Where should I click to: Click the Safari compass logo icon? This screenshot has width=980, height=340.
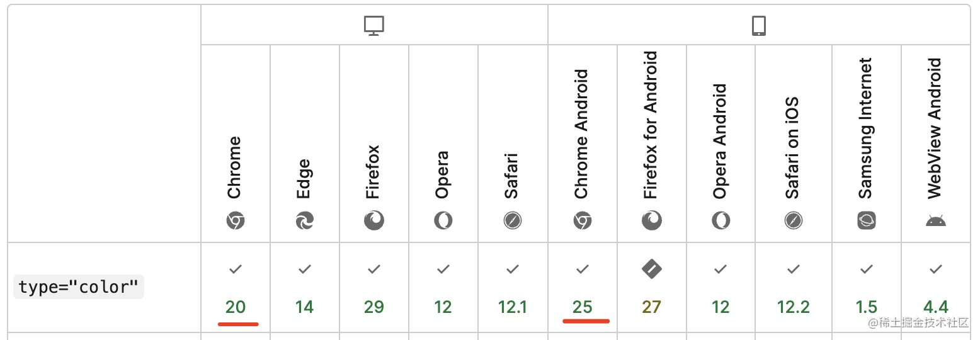click(513, 220)
